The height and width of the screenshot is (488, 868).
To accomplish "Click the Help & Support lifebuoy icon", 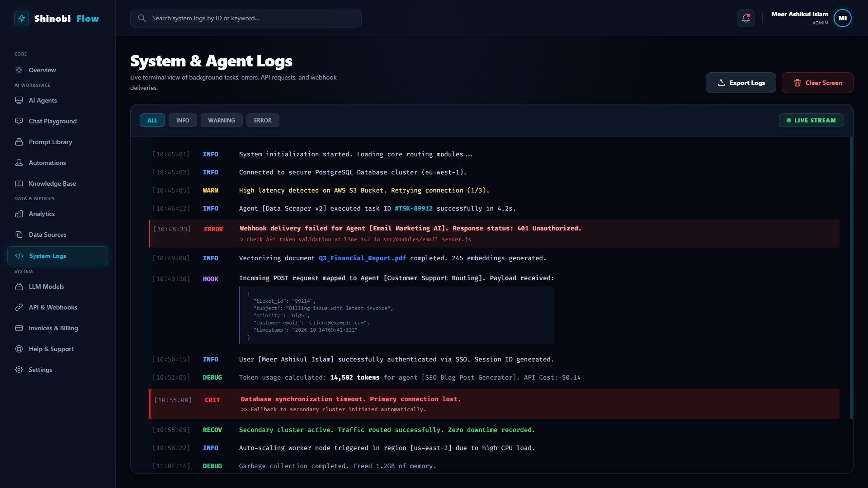I will 19,349.
